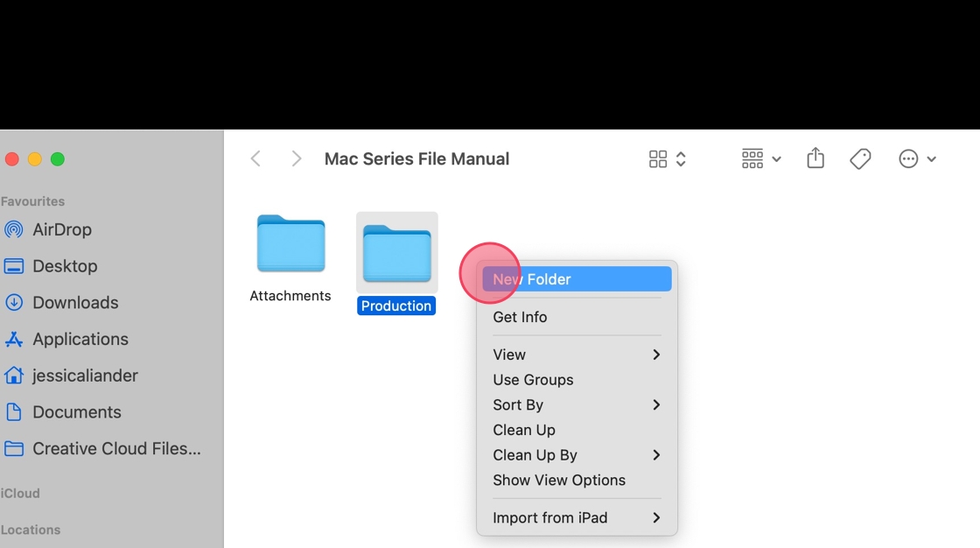Open the Tags toolbar icon
980x548 pixels.
pos(860,158)
